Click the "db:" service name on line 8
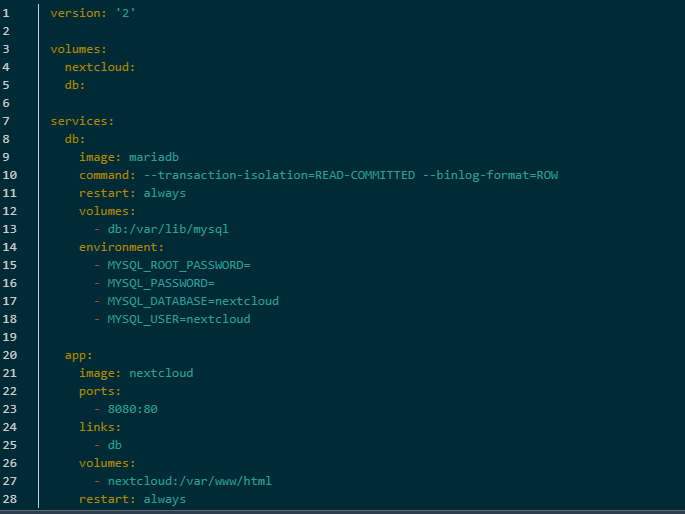Screen dimensions: 685x514 [x=75, y=139]
